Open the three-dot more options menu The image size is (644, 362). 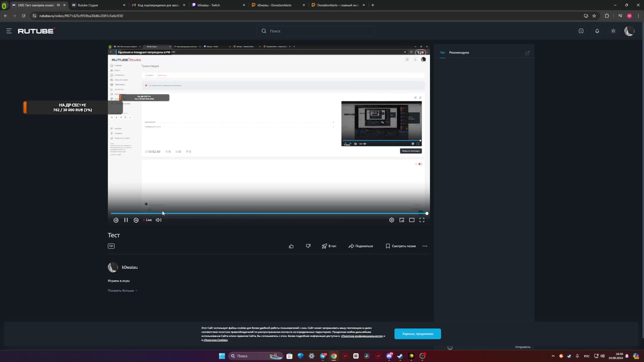pos(425,246)
